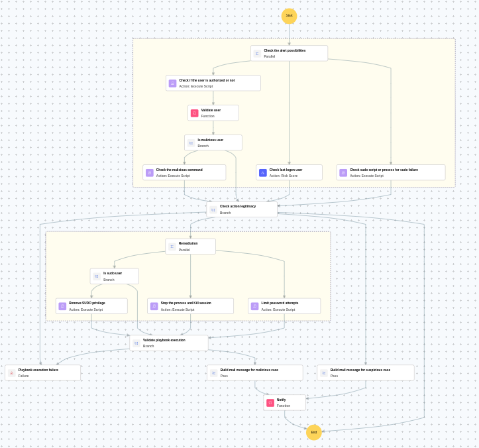Select the Validate playbook execution label
This screenshot has height=448, width=479.
tap(164, 340)
